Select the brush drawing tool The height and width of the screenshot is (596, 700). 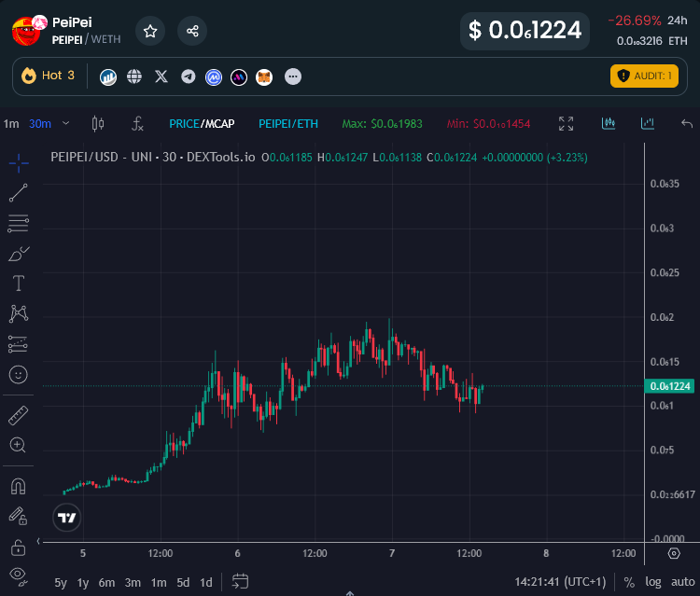[x=19, y=254]
